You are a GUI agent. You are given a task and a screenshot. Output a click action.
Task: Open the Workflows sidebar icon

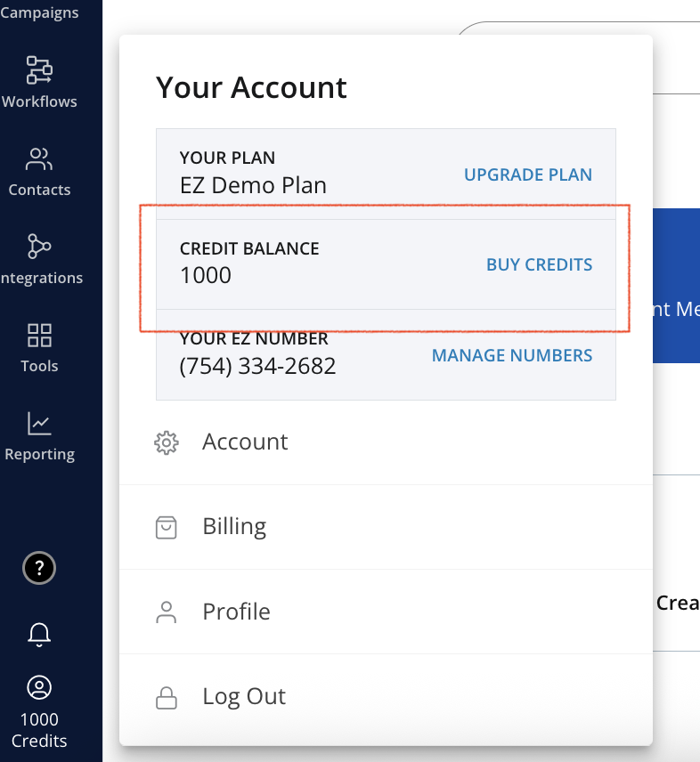tap(39, 70)
